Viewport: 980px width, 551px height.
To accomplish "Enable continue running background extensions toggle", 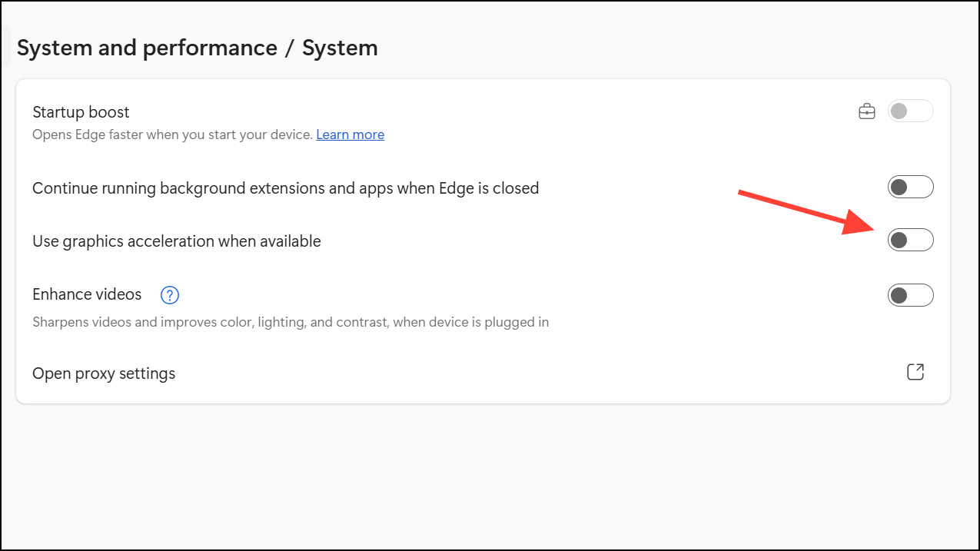I will click(910, 187).
